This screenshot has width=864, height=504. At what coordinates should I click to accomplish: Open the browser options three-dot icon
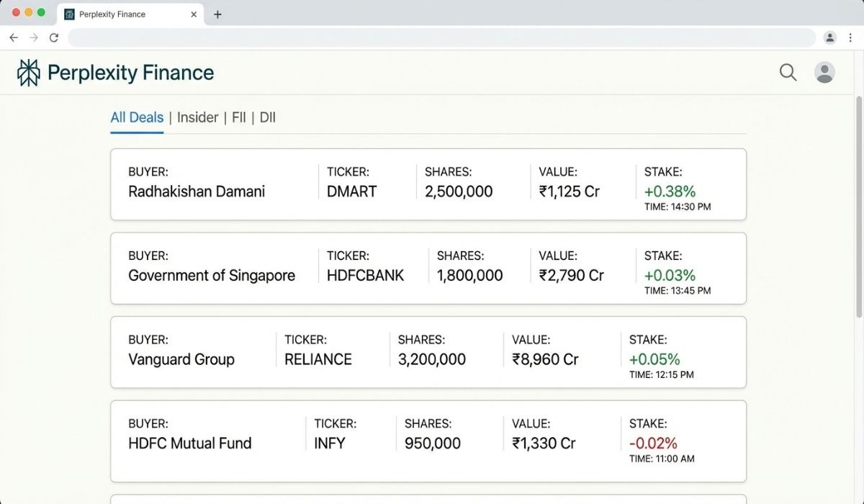click(851, 37)
